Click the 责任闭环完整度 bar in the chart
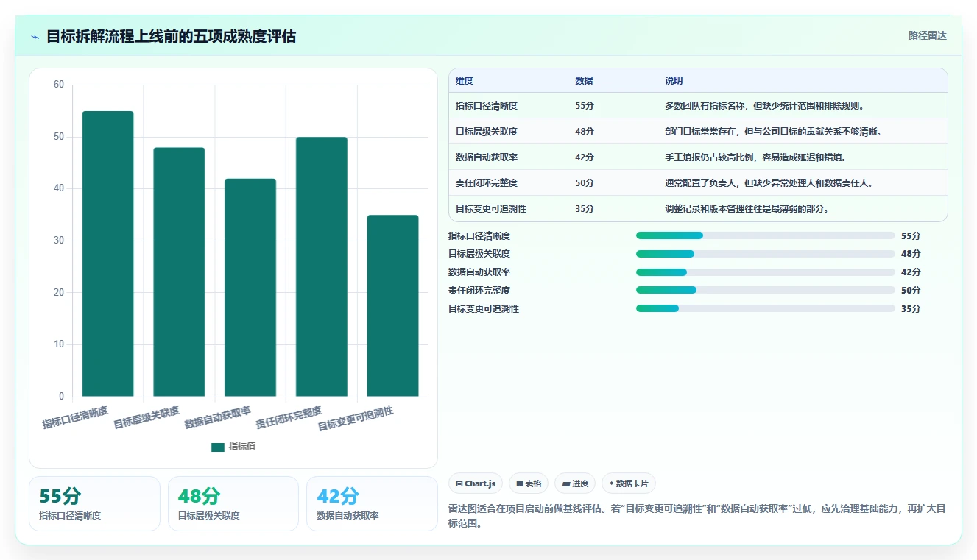Viewport: 977px width, 560px height. (x=322, y=267)
